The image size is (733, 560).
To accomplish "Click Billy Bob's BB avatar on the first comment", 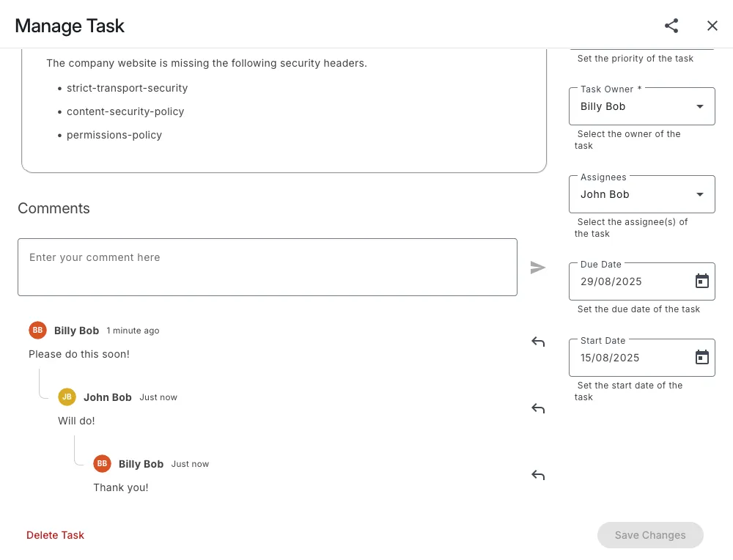I will point(37,330).
